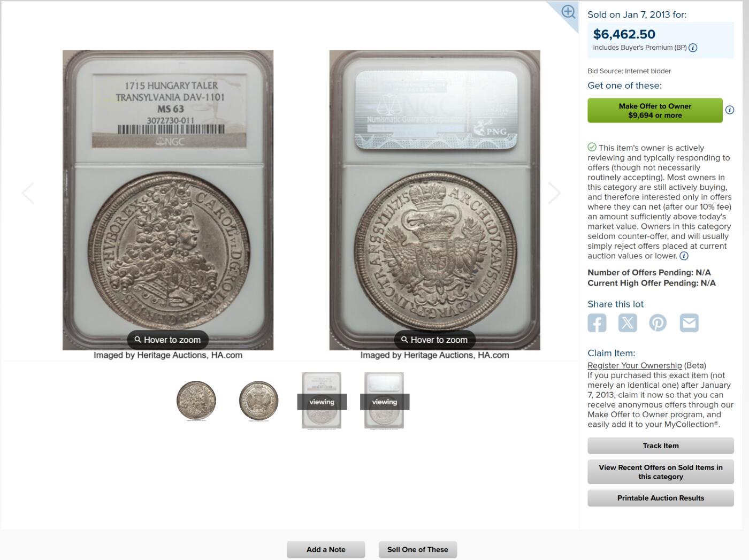This screenshot has height=560, width=749.
Task: Share this lot by email icon
Action: coord(689,323)
